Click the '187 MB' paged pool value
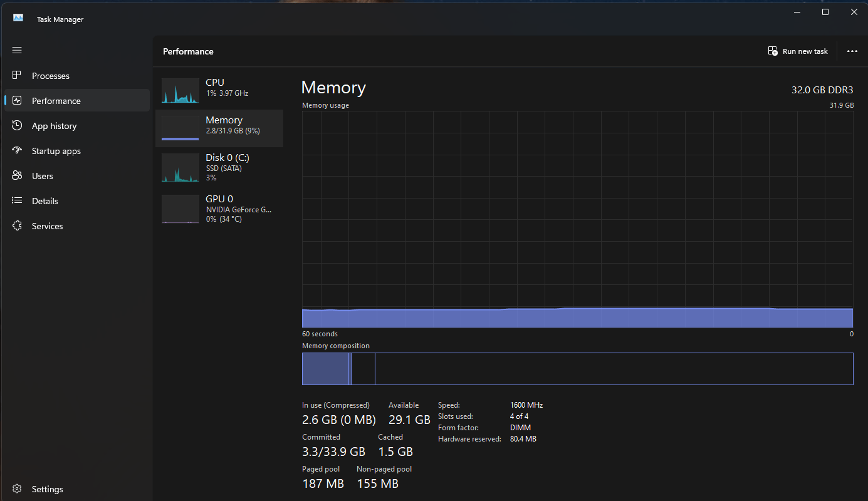Viewport: 868px width, 501px height. coord(323,483)
